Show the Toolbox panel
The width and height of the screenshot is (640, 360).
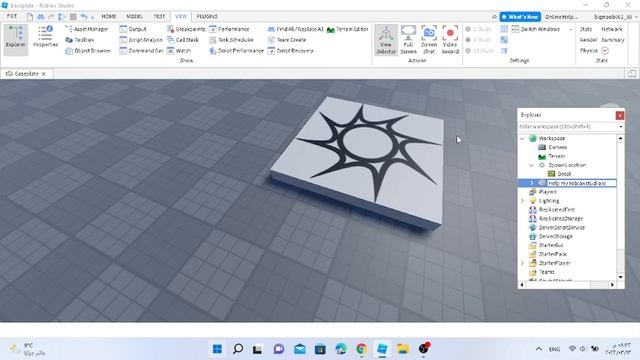tap(80, 40)
